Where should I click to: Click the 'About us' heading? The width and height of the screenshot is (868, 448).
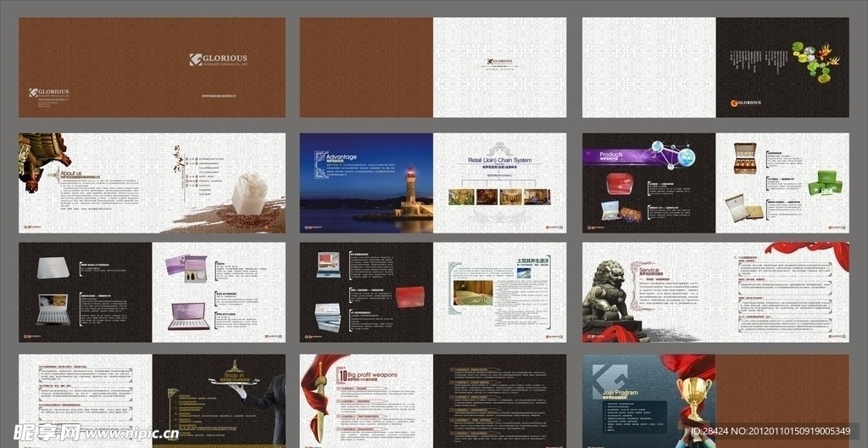(71, 174)
